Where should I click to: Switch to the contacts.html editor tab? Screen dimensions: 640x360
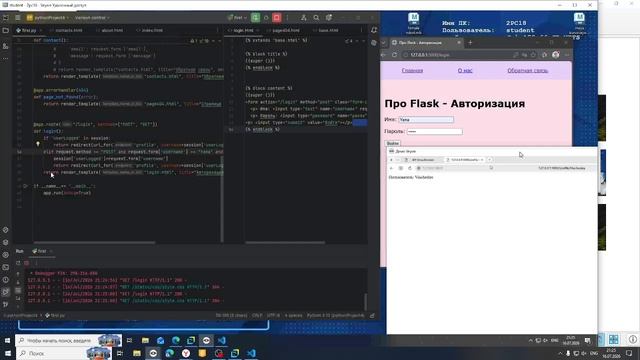pyautogui.click(x=68, y=30)
